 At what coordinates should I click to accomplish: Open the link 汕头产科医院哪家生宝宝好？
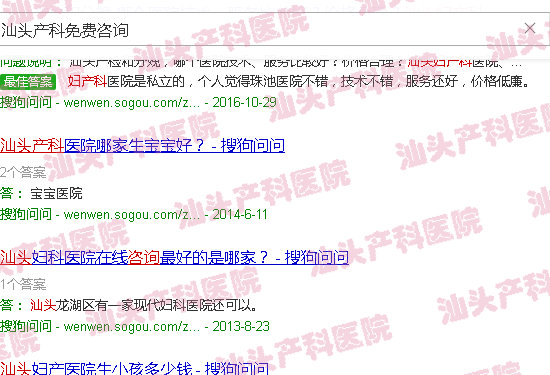pyautogui.click(x=142, y=145)
